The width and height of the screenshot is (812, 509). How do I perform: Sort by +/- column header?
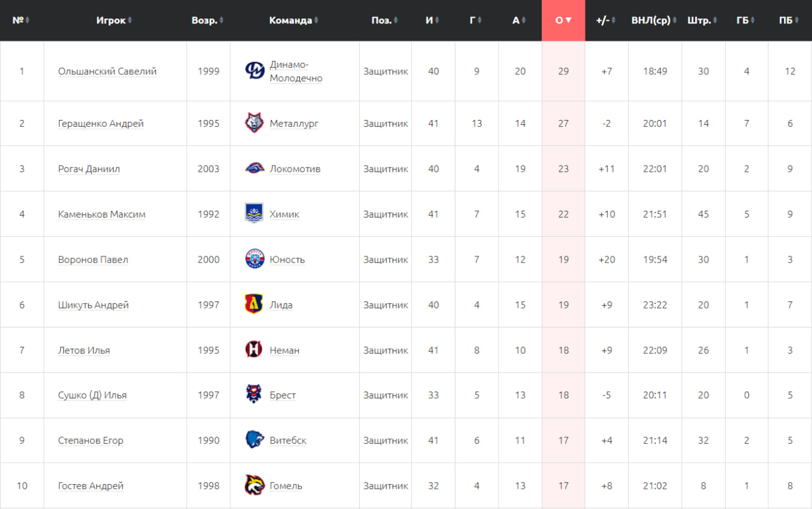click(x=606, y=20)
